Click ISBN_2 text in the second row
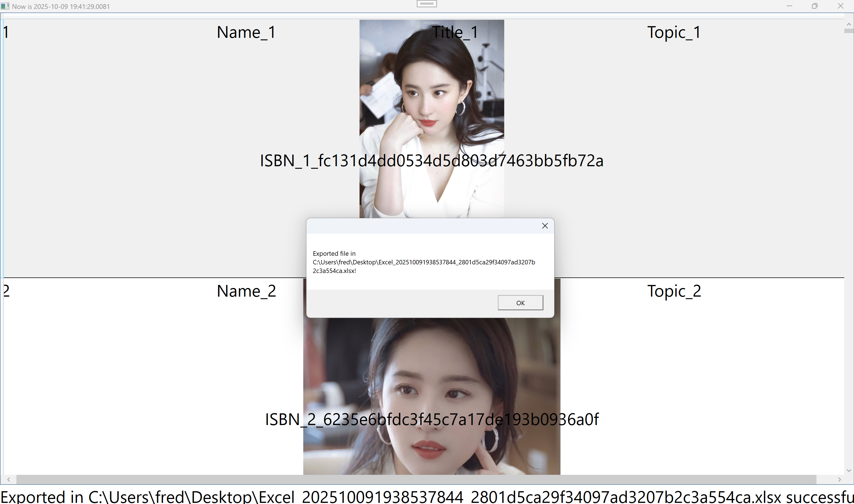This screenshot has width=854, height=504. 431,419
